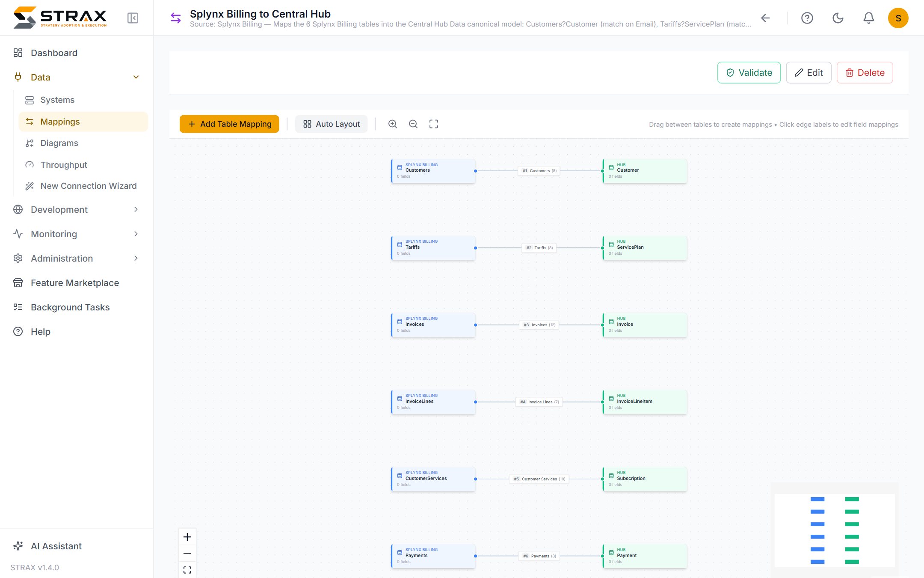Click the mapping arrows title icon
The height and width of the screenshot is (578, 924).
click(x=176, y=18)
